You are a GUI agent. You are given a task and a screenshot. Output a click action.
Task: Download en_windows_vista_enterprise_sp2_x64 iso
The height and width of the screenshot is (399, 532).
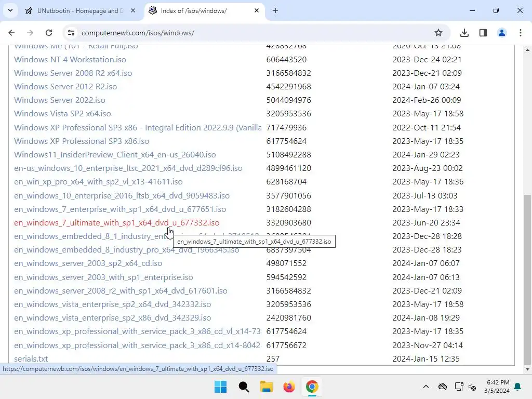pos(113,304)
